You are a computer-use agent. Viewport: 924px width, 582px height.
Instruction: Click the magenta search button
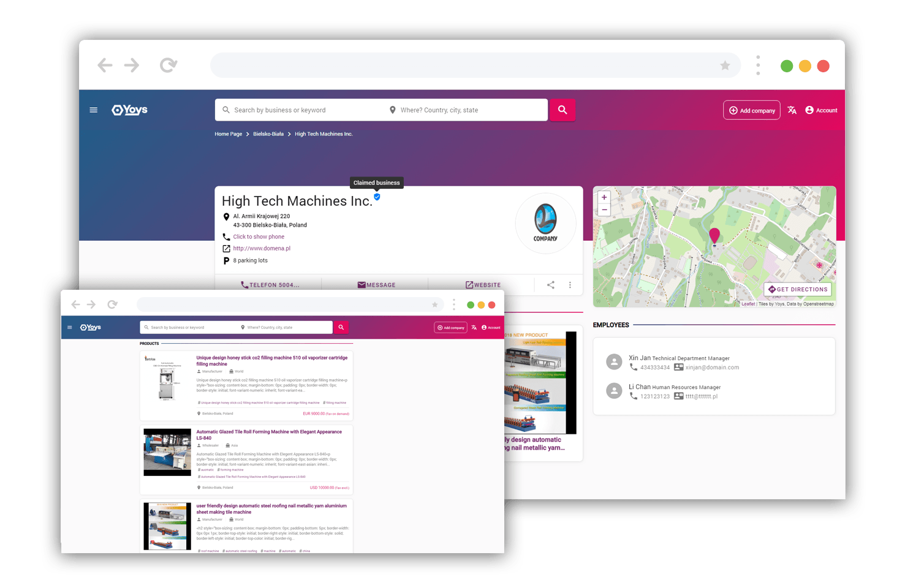[562, 110]
